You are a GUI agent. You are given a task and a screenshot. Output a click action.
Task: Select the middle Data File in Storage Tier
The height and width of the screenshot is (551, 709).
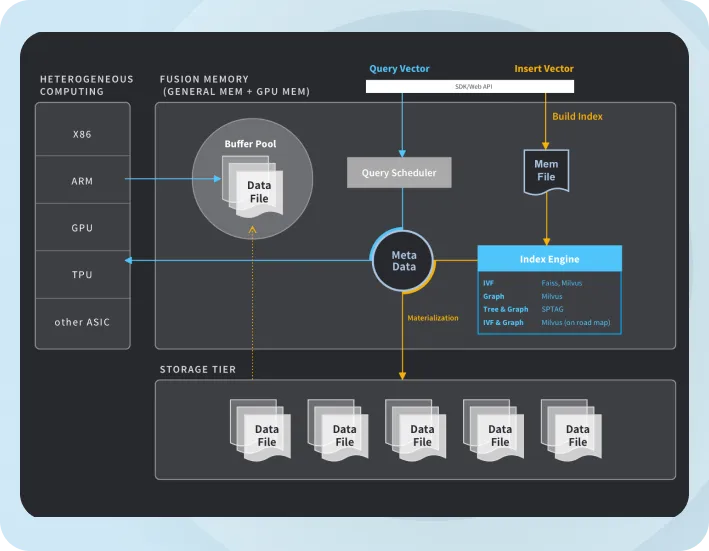pos(416,430)
